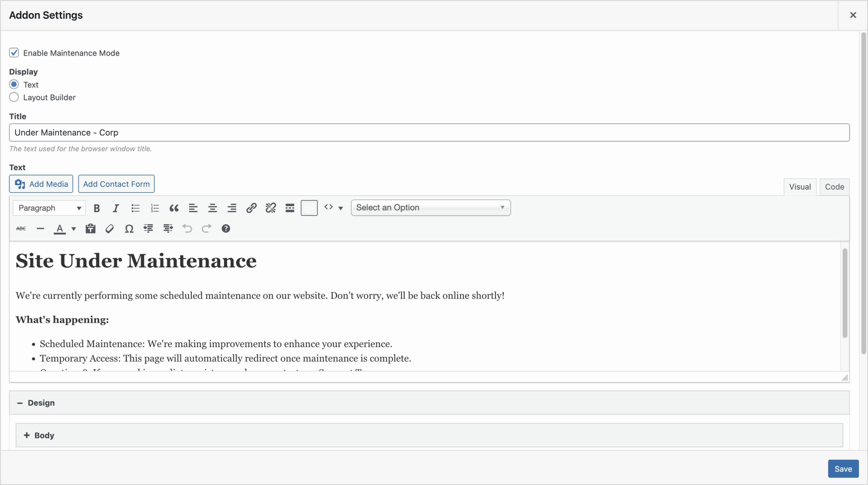868x485 pixels.
Task: Insert or edit a link
Action: 251,208
